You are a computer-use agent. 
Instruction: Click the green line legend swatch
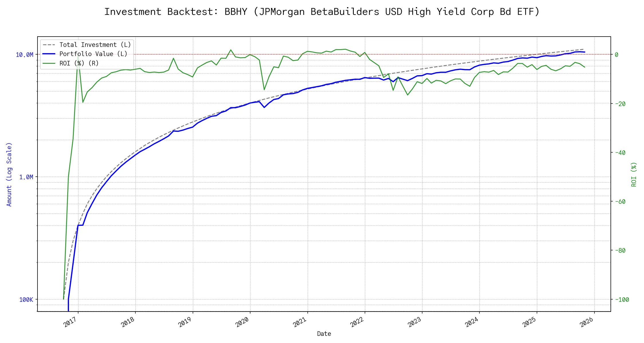(x=49, y=63)
